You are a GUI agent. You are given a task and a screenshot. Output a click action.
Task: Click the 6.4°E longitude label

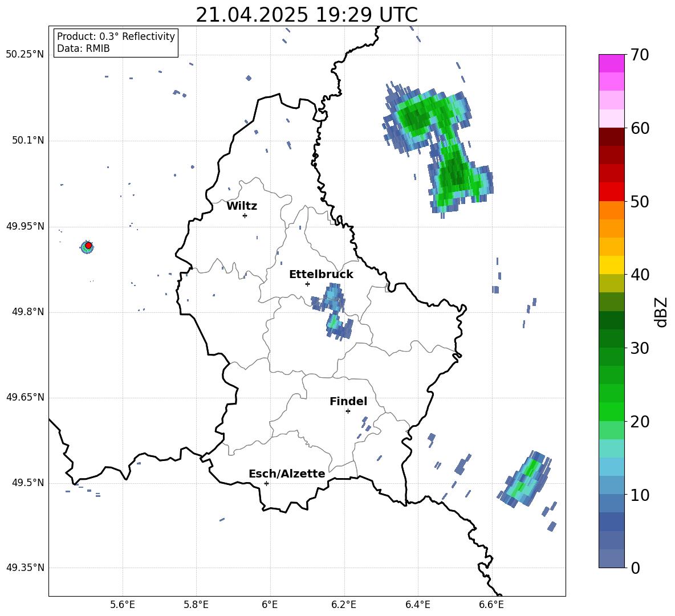417,605
